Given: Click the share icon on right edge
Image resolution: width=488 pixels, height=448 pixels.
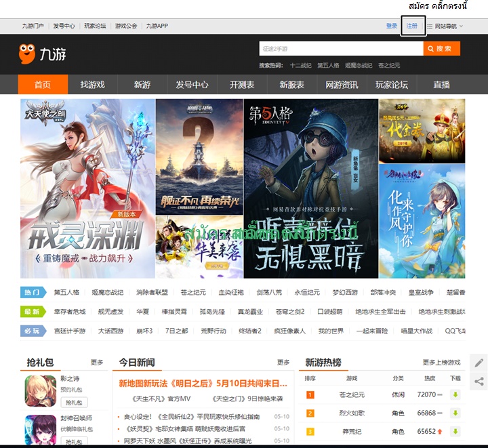Looking at the screenshot, I should click(479, 382).
